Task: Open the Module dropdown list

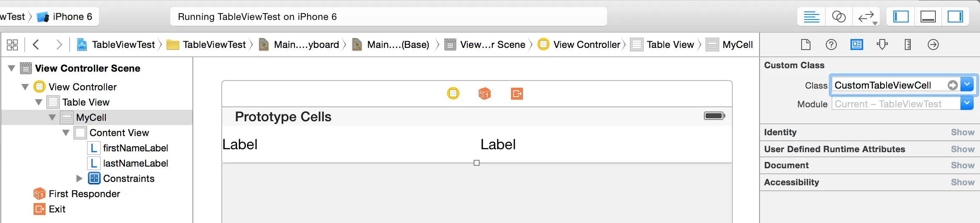Action: coord(967,103)
